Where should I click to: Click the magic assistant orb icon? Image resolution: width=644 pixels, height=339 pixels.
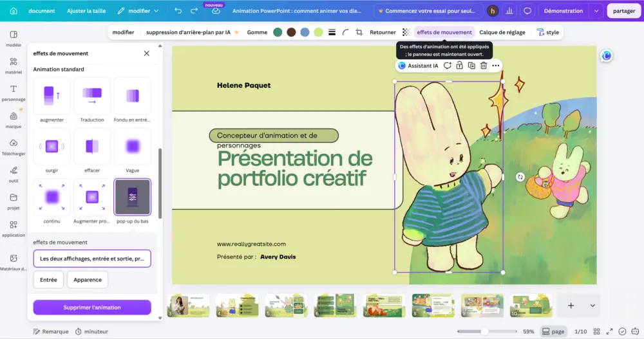click(606, 56)
